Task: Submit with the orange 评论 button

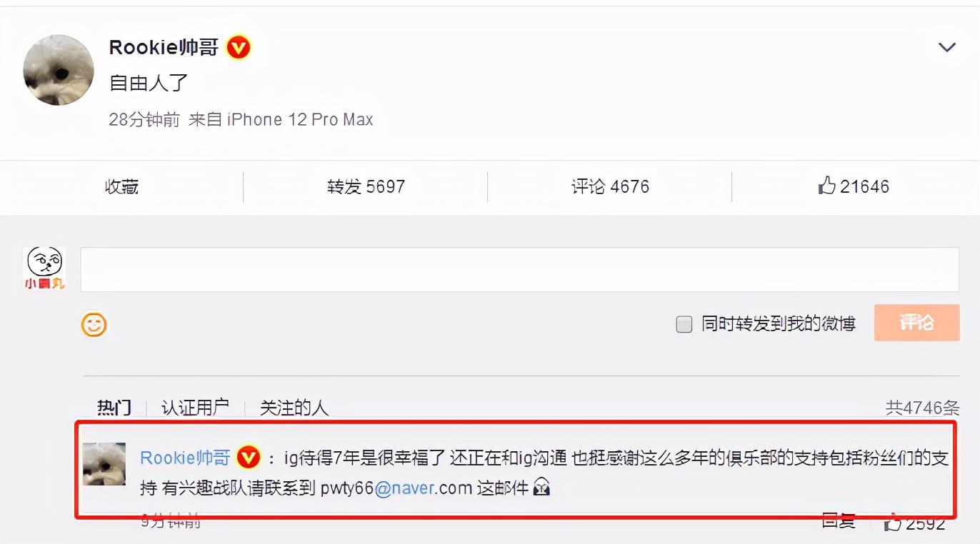Action: 916,323
